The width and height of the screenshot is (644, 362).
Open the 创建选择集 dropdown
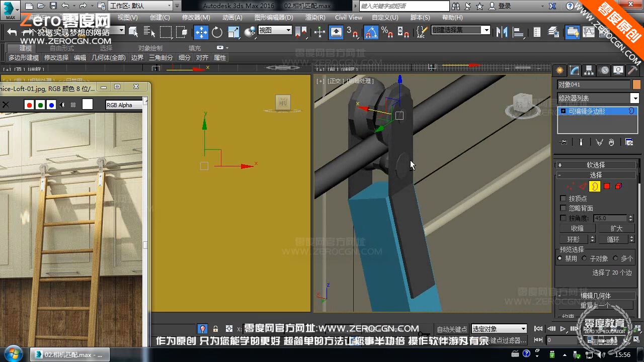[x=460, y=30]
